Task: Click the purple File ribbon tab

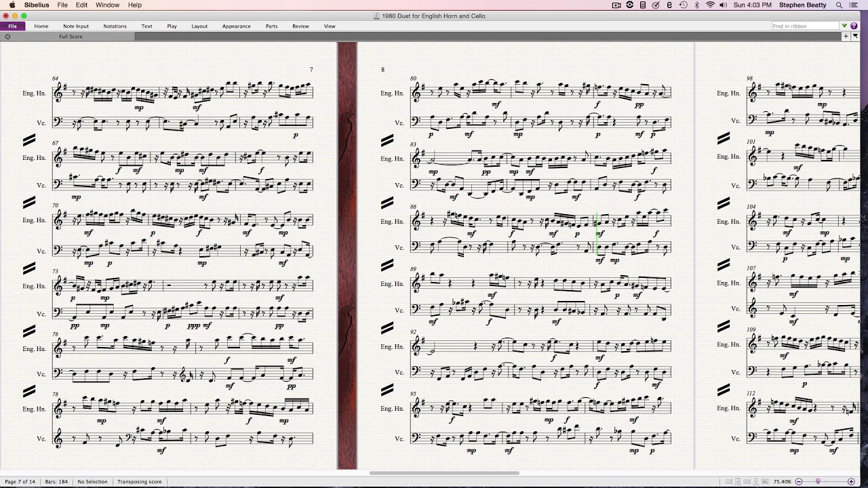Action: (x=13, y=26)
